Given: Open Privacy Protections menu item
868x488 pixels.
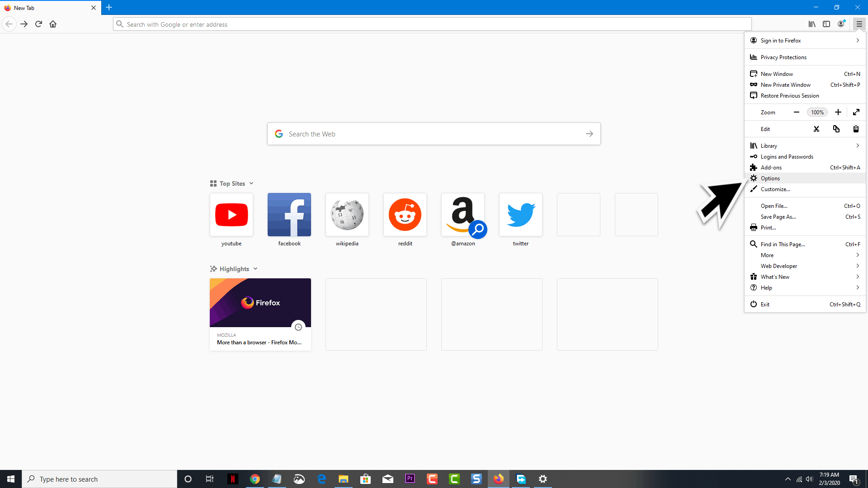Looking at the screenshot, I should click(x=805, y=57).
